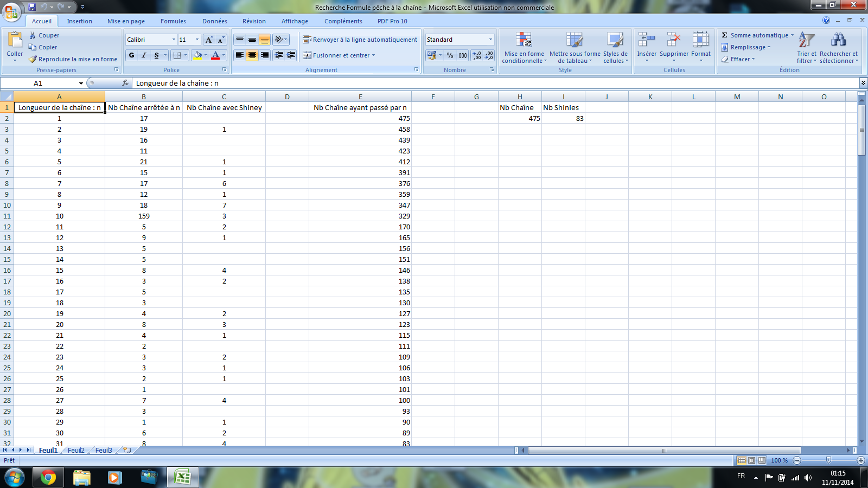
Task: Open the Affichage ribbon tab
Action: [295, 21]
